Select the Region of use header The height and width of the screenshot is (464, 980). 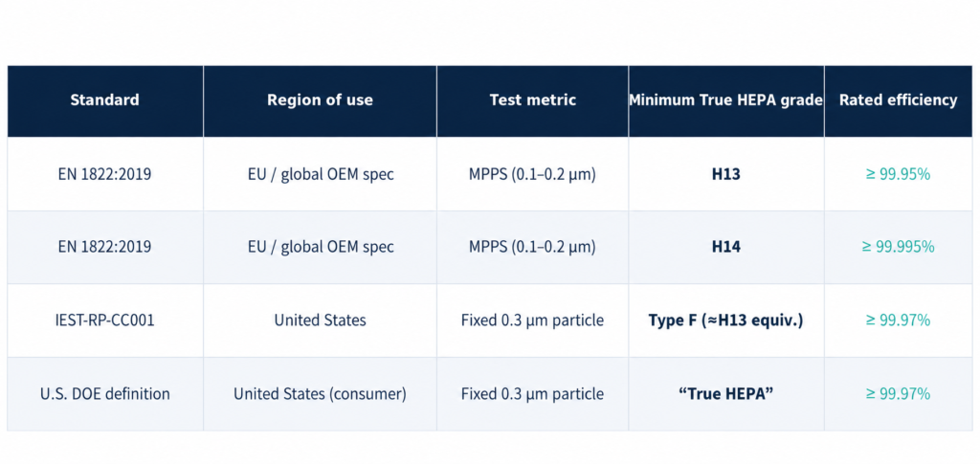tap(320, 99)
